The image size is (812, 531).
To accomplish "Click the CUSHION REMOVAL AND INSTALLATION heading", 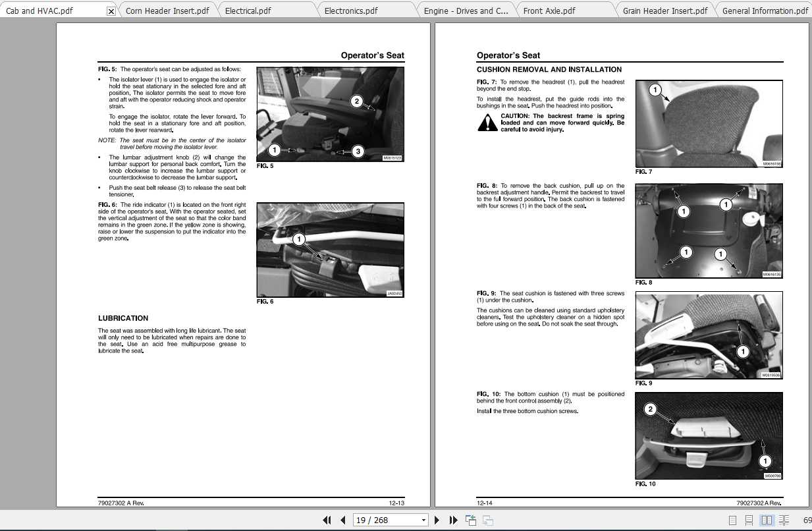I will tap(549, 69).
